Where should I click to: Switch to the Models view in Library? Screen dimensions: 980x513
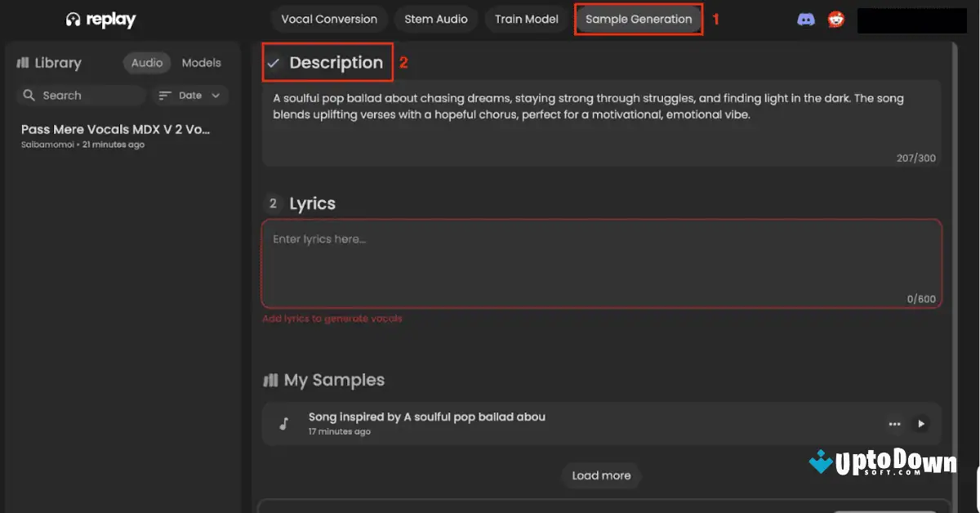click(x=201, y=62)
